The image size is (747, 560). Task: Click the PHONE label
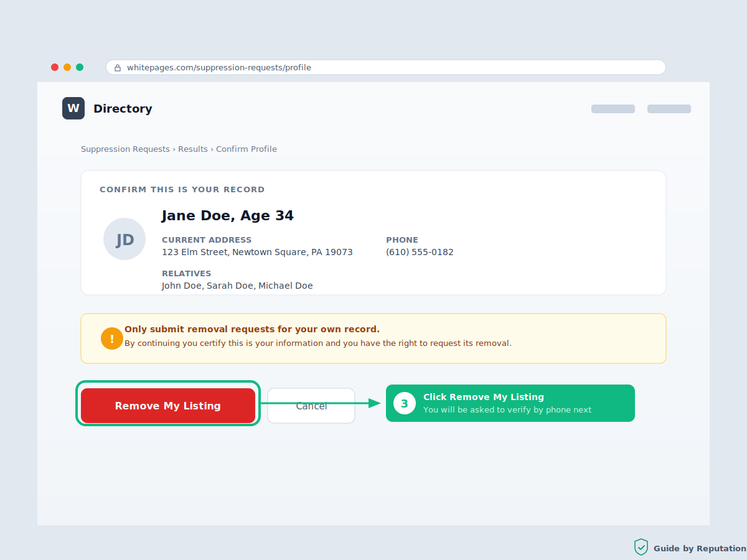tap(402, 240)
